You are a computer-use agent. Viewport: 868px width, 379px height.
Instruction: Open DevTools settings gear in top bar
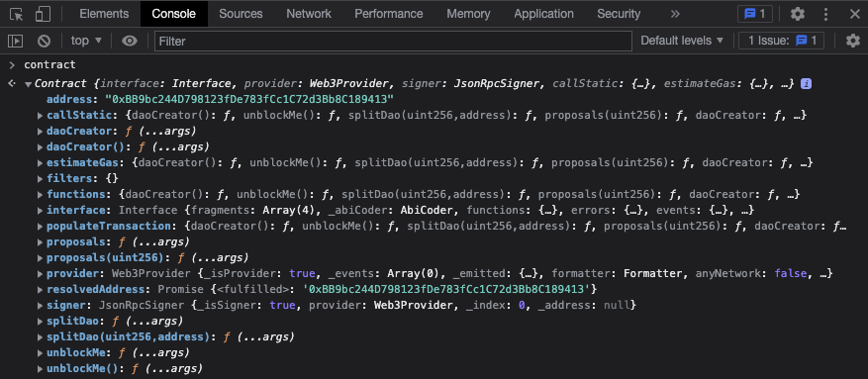(x=797, y=14)
